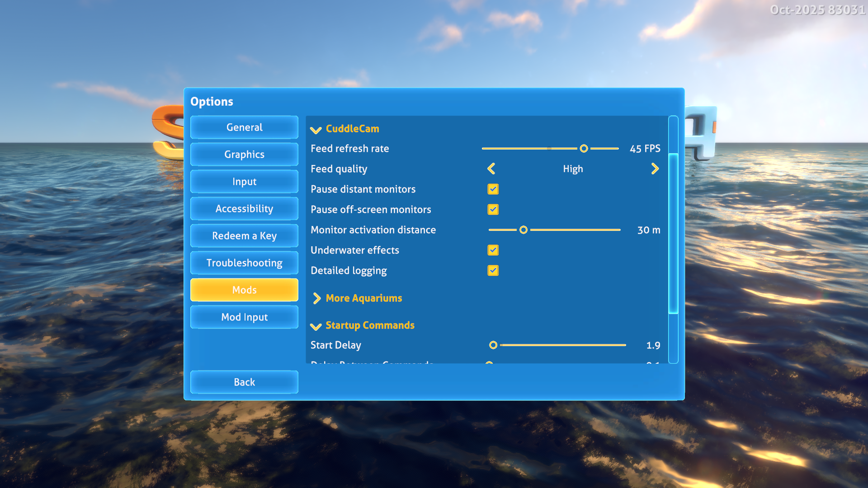
Task: Click the Detailed logging label
Action: click(349, 271)
